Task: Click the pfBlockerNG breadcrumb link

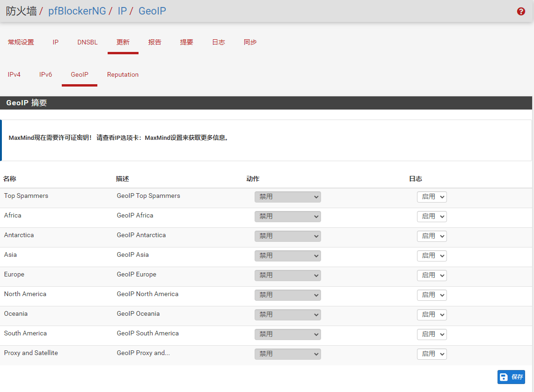Action: pyautogui.click(x=77, y=11)
